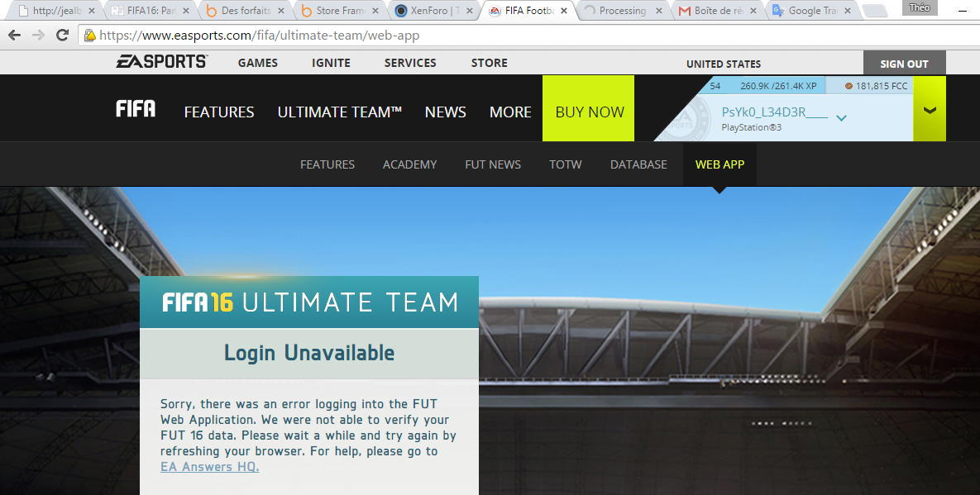Screen dimensions: 980x495
Task: Open the TOTW sub-navigation item
Action: pyautogui.click(x=565, y=164)
